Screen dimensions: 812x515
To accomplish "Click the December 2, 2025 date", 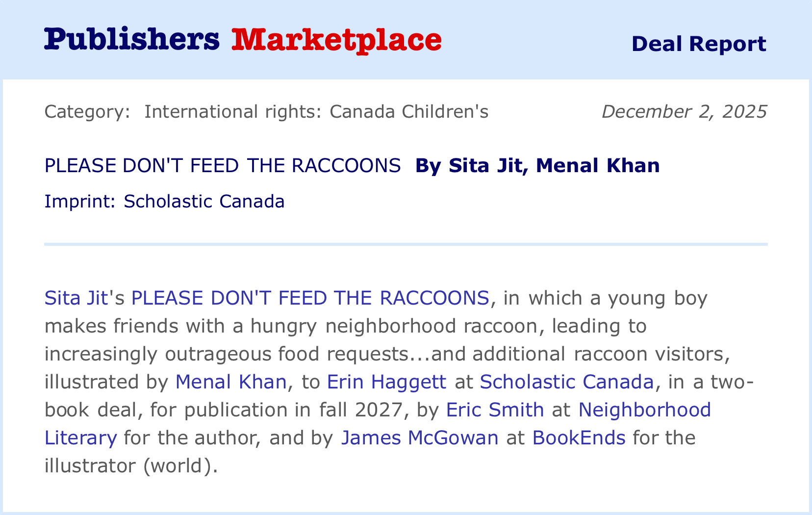I will tap(684, 112).
